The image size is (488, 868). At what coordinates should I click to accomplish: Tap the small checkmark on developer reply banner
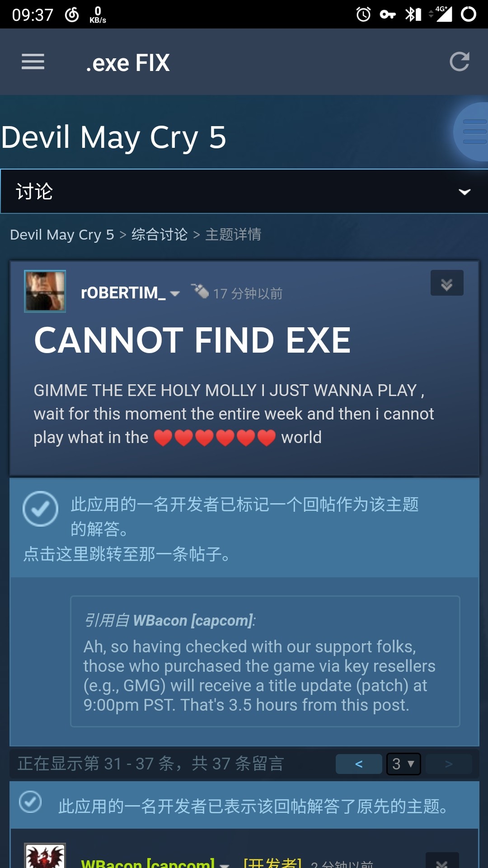click(x=30, y=802)
